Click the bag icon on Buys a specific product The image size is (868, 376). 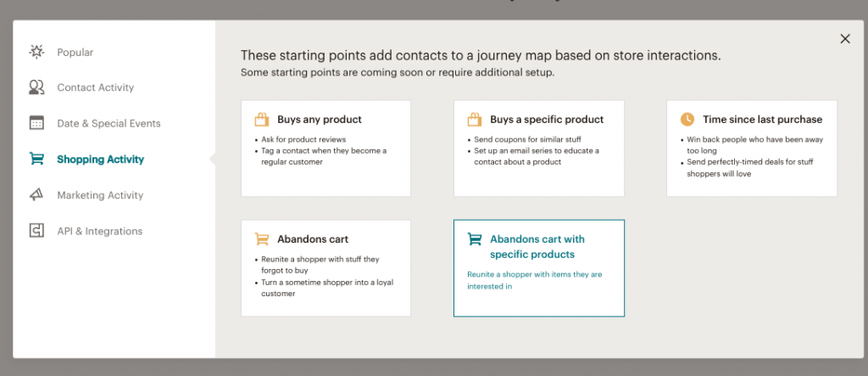[475, 119]
